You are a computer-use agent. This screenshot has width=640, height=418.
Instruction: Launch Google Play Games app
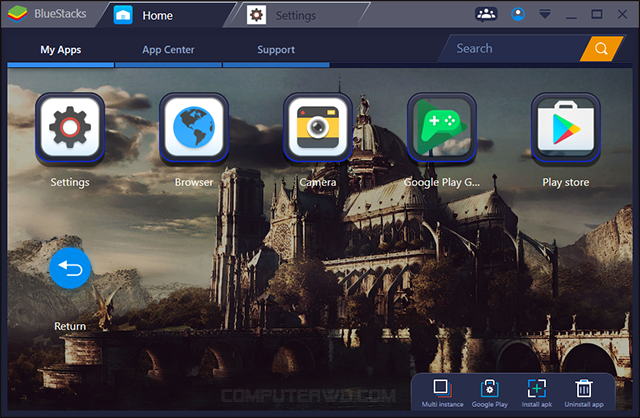pos(442,127)
